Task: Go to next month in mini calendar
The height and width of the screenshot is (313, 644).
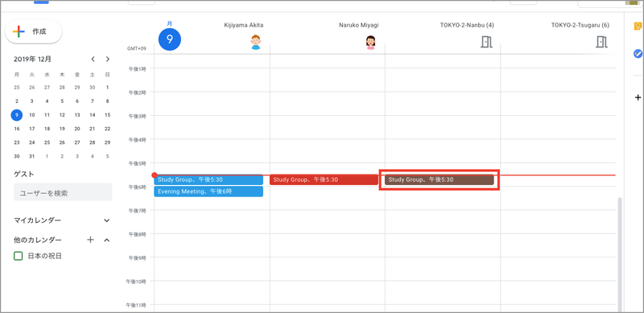Action: point(108,60)
